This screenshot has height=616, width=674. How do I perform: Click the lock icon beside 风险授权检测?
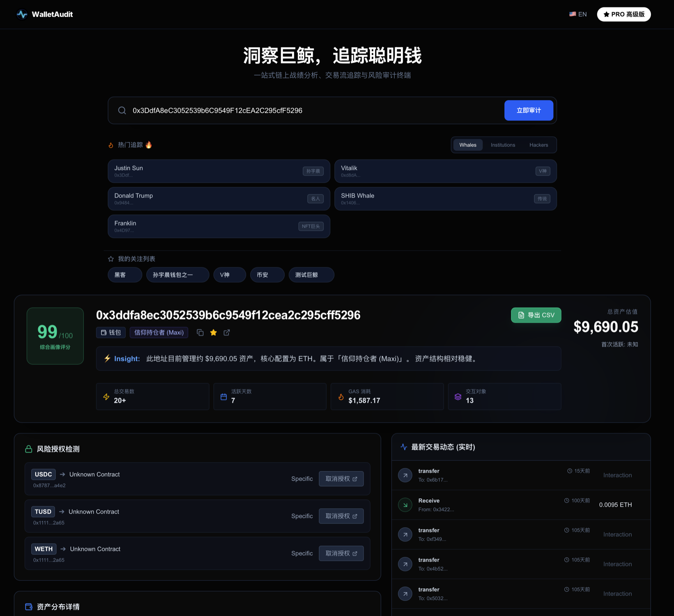point(29,449)
